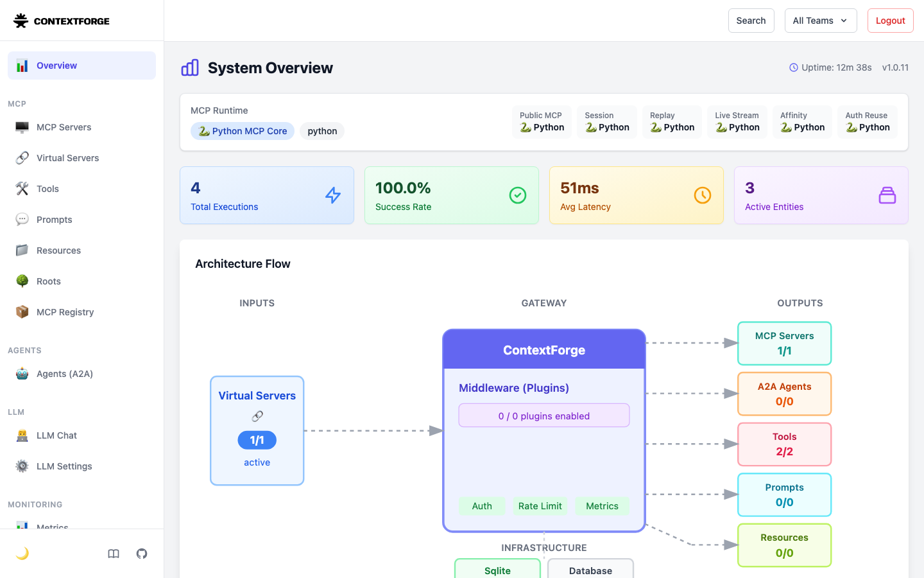Click the Metrics middleware tag

[x=602, y=506]
